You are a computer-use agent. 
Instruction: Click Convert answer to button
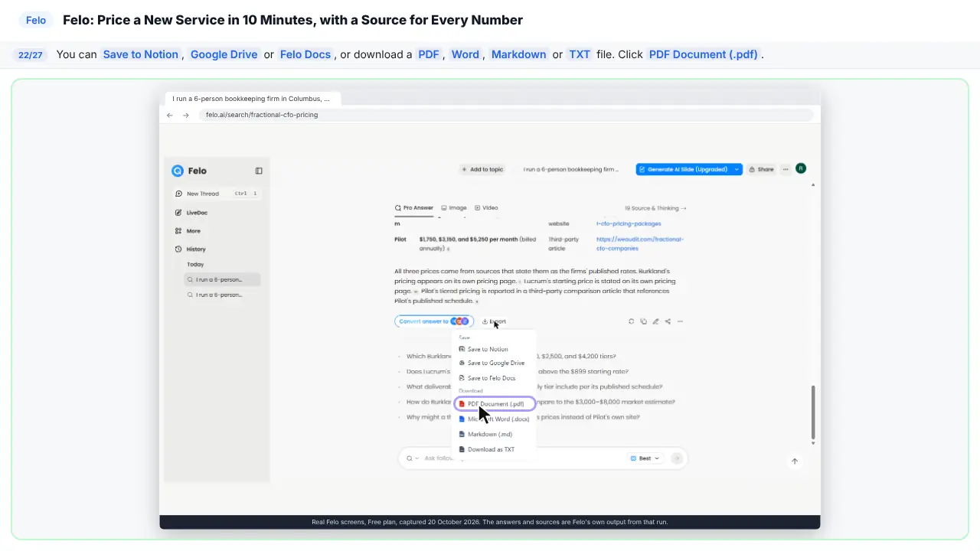434,321
